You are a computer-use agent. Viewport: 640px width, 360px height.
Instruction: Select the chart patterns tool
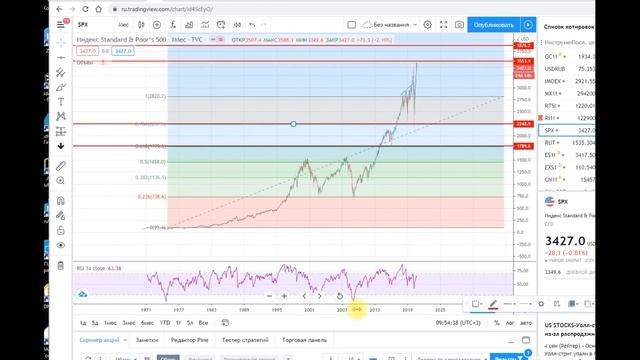click(61, 116)
